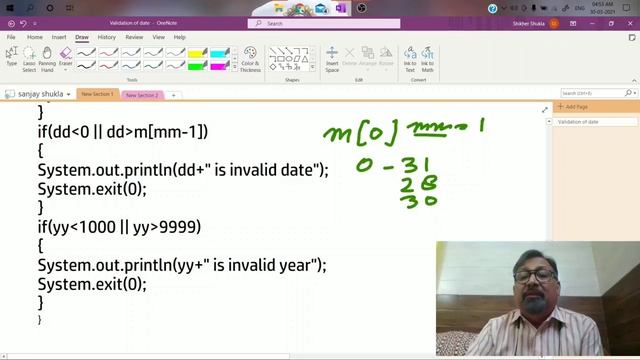Open OBS Studio from the taskbar
Viewport: 640px width, 360px height.
click(361, 8)
